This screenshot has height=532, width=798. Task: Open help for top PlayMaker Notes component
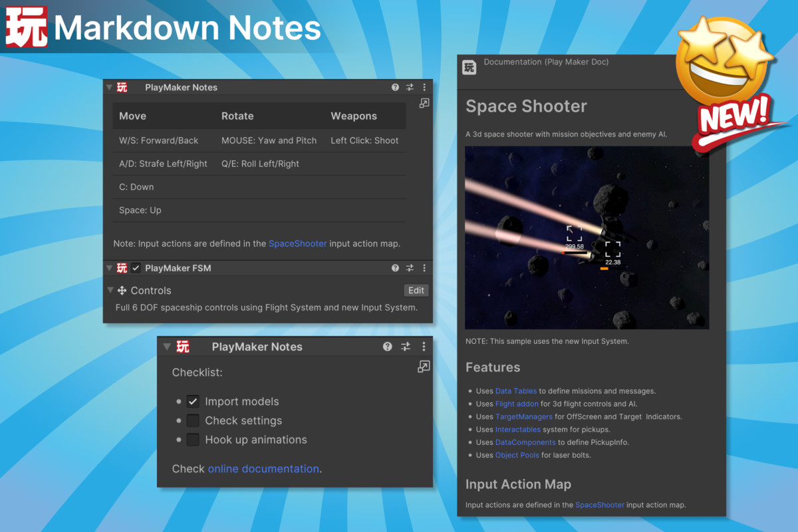pyautogui.click(x=395, y=87)
